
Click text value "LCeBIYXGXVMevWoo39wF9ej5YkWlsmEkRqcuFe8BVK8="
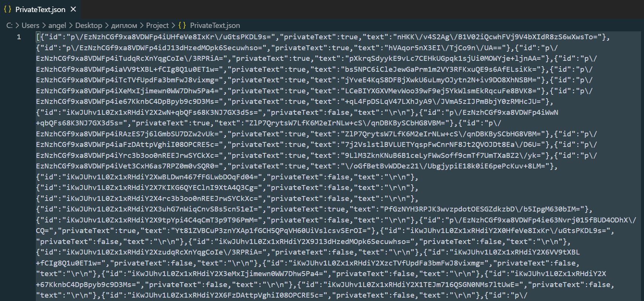click(440, 91)
